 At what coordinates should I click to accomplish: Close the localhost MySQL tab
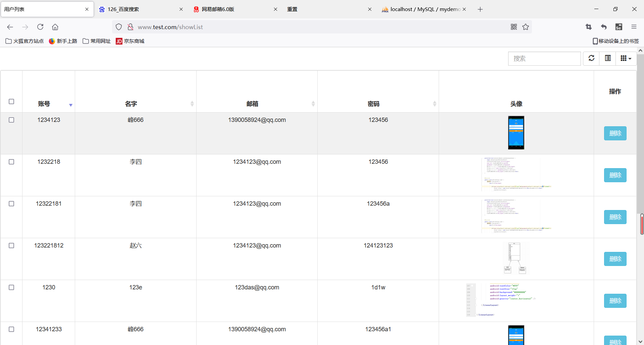coord(464,9)
